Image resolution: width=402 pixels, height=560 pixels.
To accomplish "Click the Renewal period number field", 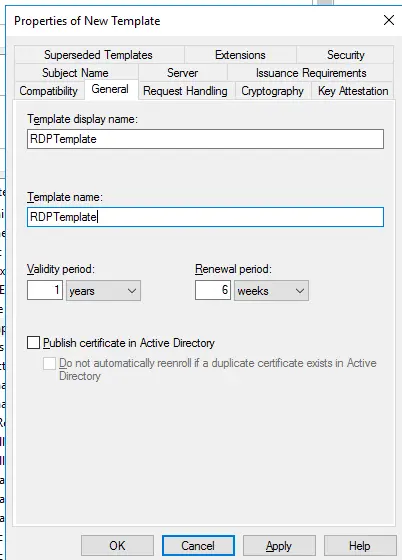I will pos(213,290).
